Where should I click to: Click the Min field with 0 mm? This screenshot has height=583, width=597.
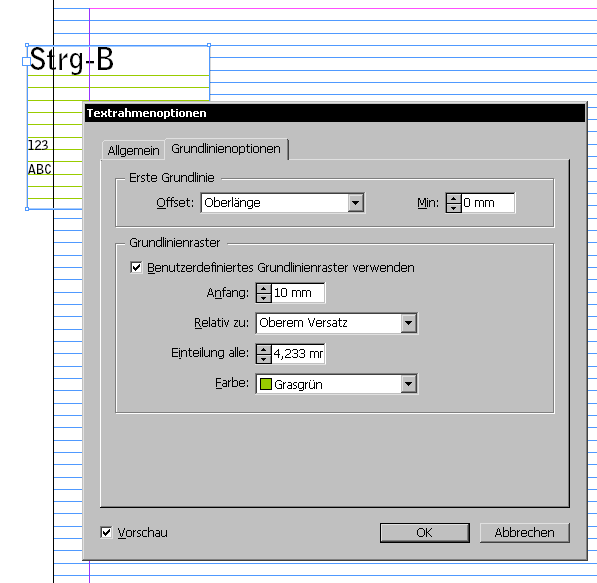(488, 203)
